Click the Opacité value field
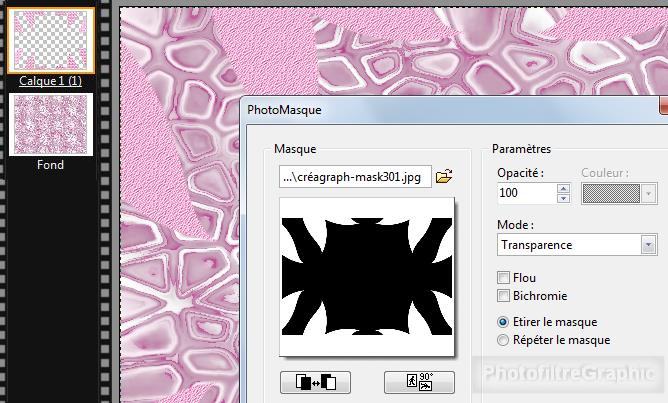The image size is (668, 403). click(x=526, y=193)
